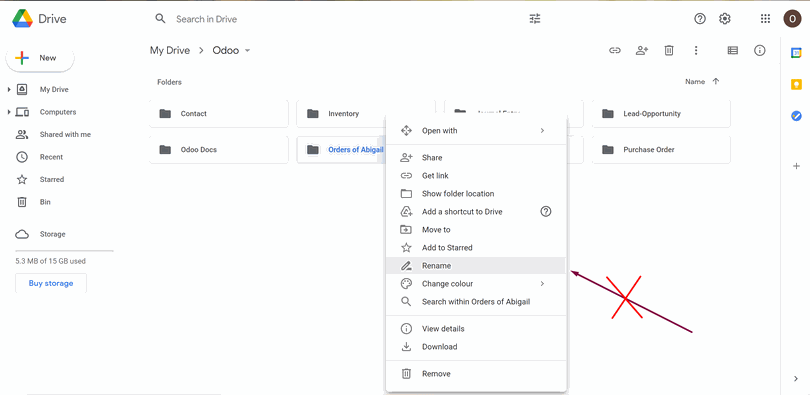Select the Purchase Order folder
The image size is (810, 395).
point(661,150)
